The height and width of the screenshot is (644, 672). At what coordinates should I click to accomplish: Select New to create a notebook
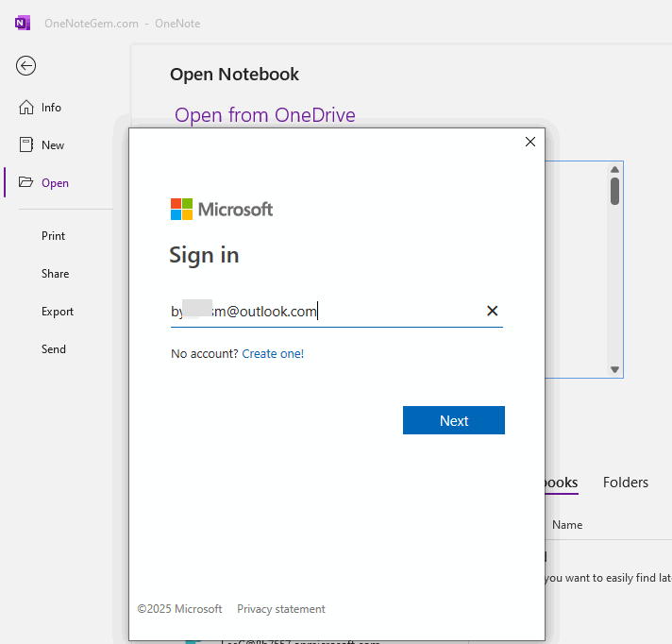click(53, 145)
